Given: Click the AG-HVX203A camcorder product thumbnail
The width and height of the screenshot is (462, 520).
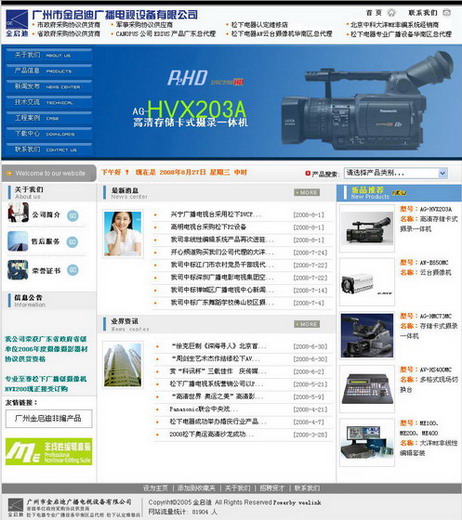Looking at the screenshot, I should coord(367,228).
